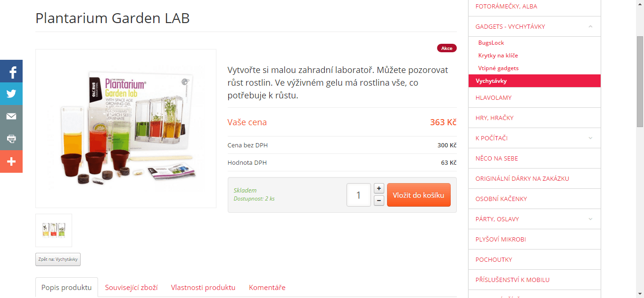Select the small product thumbnail image
Image resolution: width=644 pixels, height=298 pixels.
(54, 230)
